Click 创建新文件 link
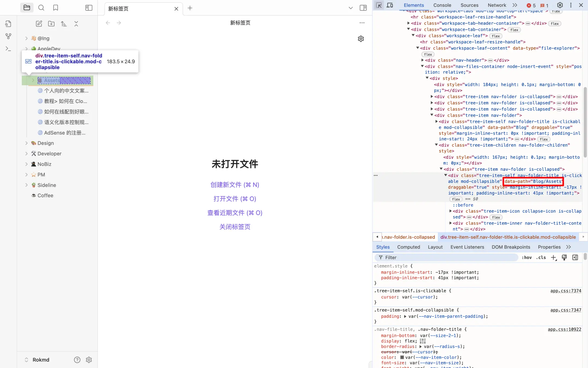Screen dimensions: 588x368 point(235,185)
